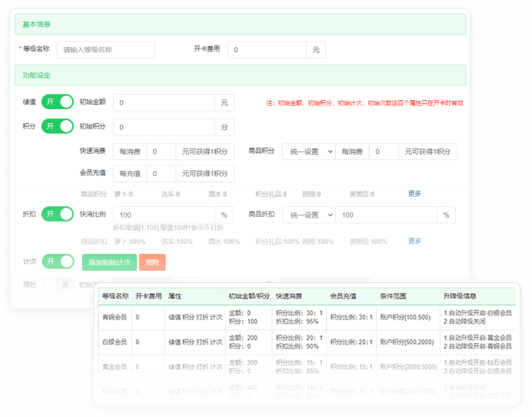
Task: Open the 商品积分 统一设置 dropdown
Action: 309,152
